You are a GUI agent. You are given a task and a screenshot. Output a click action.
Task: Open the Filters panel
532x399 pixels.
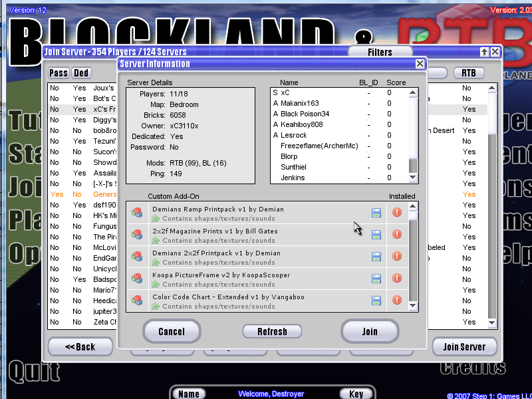tap(380, 53)
